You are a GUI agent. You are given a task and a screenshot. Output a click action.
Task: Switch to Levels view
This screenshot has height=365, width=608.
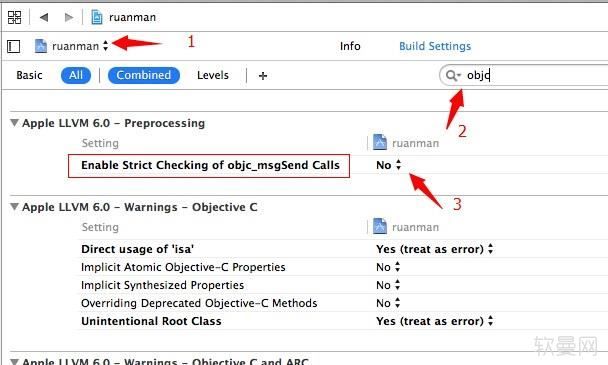pos(213,75)
